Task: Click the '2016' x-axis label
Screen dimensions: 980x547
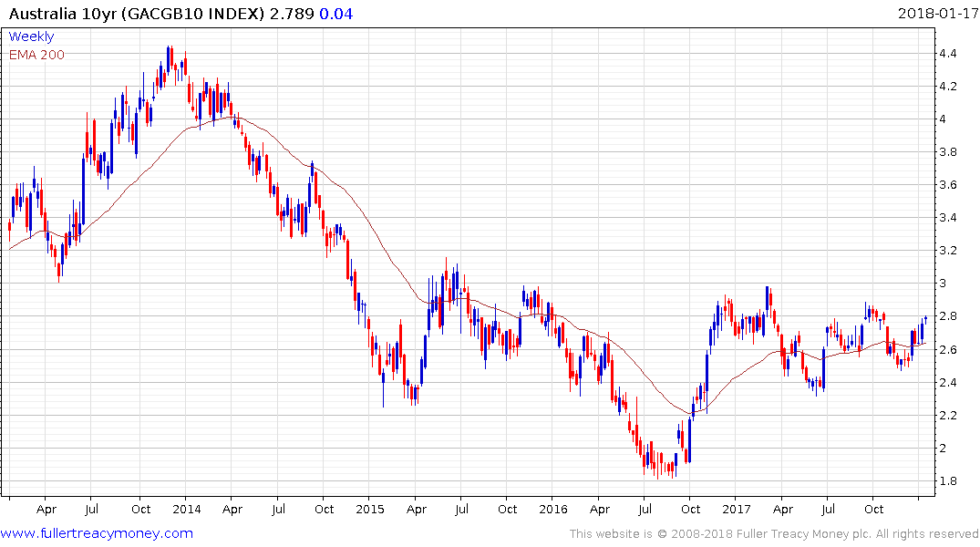Action: click(553, 510)
